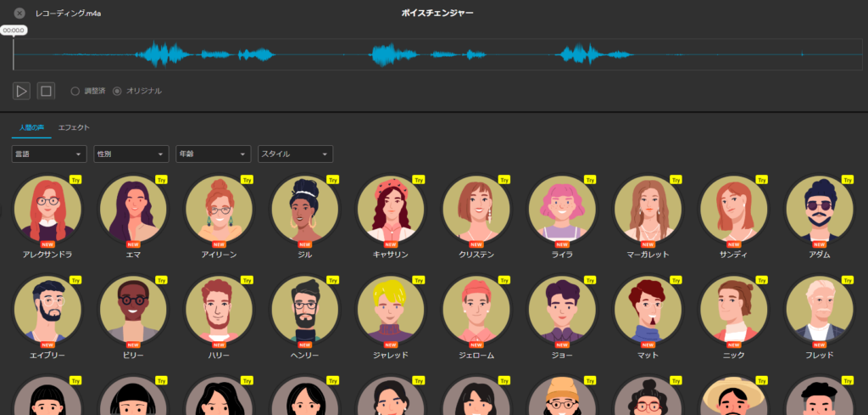This screenshot has width=868, height=415.
Task: Open the スタイル dropdown filter
Action: click(296, 154)
